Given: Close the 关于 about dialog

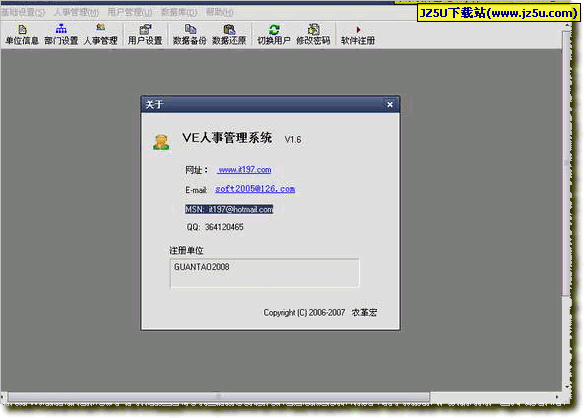Looking at the screenshot, I should point(390,105).
